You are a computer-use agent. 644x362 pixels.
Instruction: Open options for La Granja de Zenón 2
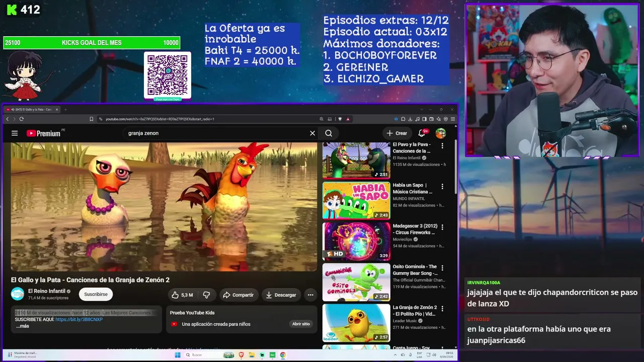click(x=442, y=309)
